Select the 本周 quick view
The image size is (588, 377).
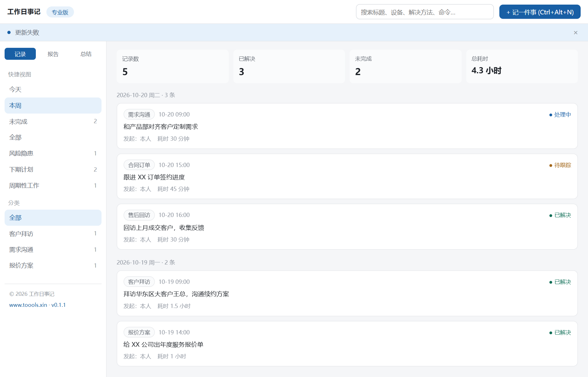(x=53, y=105)
